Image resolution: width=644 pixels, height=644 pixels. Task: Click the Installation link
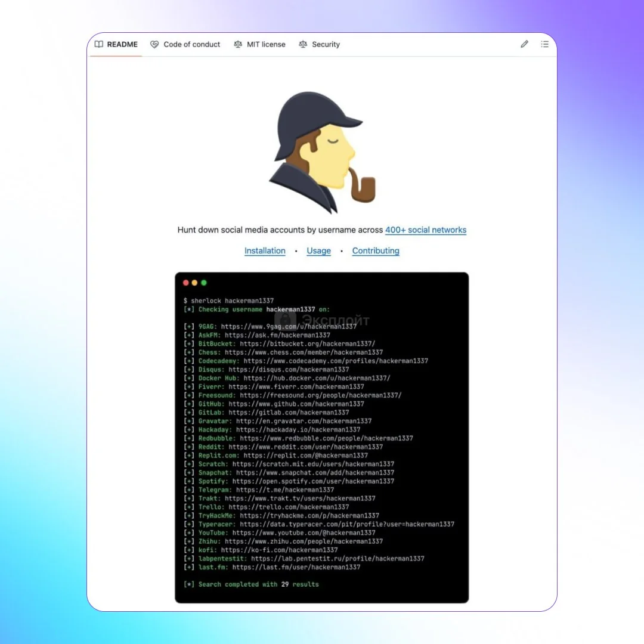[x=265, y=250]
